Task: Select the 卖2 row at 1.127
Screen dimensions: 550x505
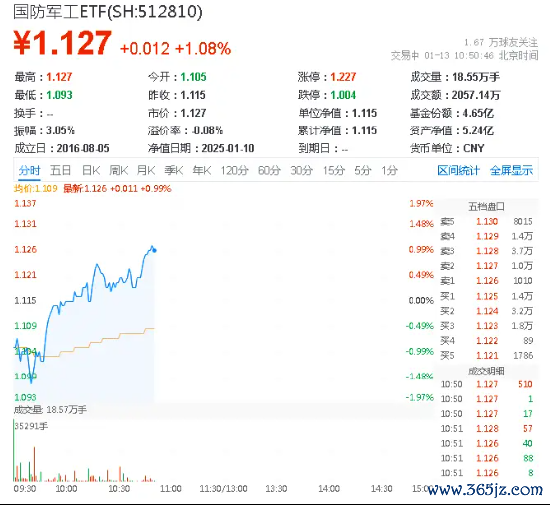Action: click(487, 266)
